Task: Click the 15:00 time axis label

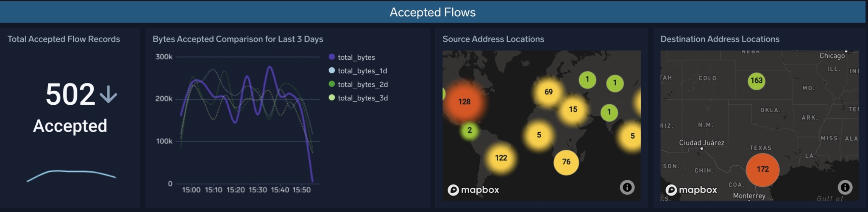Action: pyautogui.click(x=191, y=190)
